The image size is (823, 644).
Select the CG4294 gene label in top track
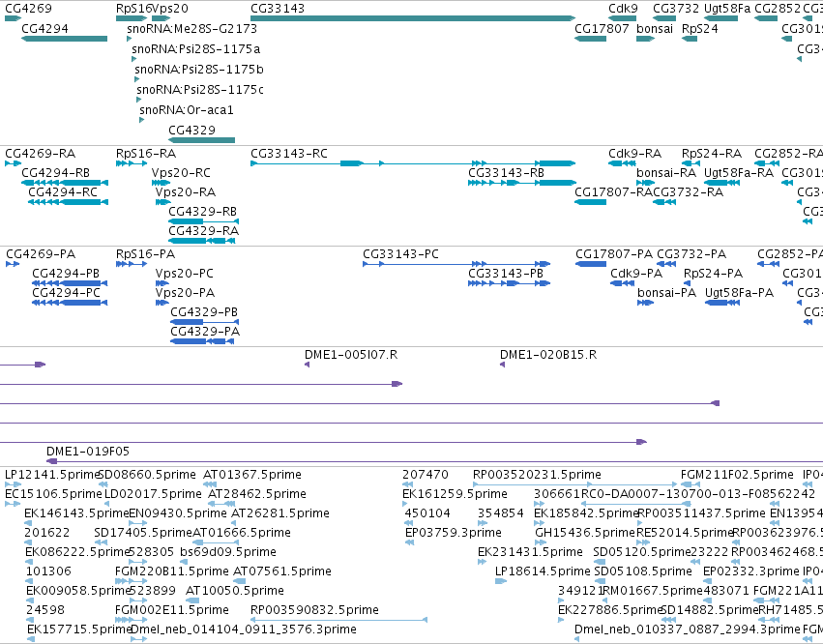tap(44, 29)
